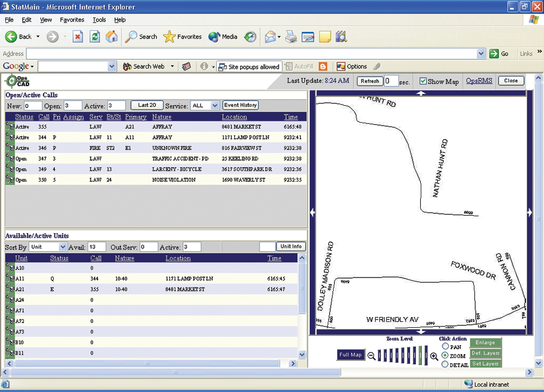
Task: Set map scale with the Zoom Level slider
Action: (403, 355)
